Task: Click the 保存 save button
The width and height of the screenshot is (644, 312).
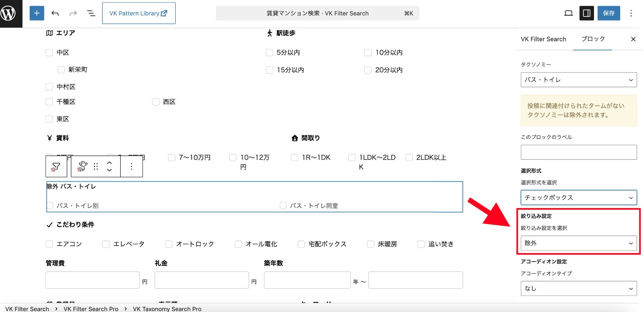Action: click(x=609, y=13)
